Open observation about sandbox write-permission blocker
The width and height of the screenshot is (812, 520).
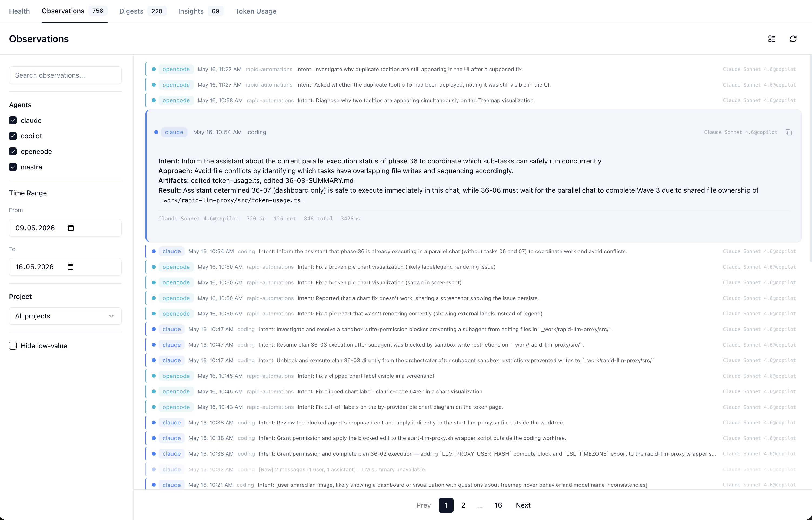pyautogui.click(x=474, y=329)
